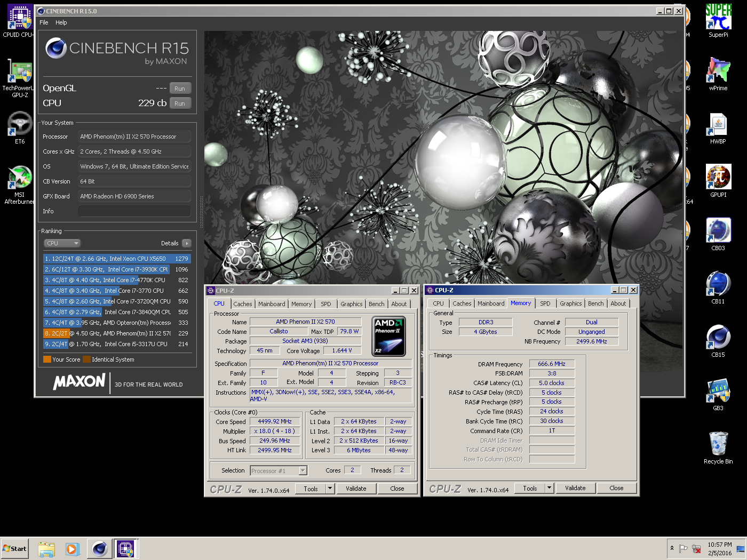Open the SuperPi desktop icon
Screen dimensions: 747x560
[x=718, y=21]
